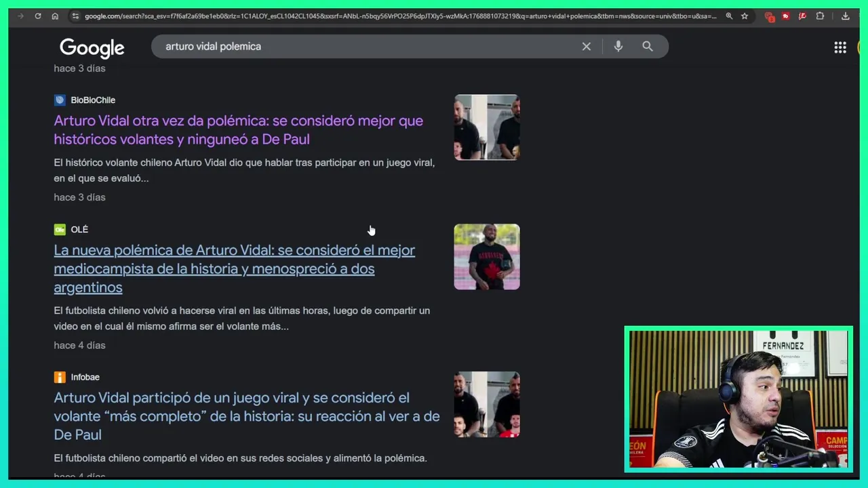Open Infobae article about Vidal's viral game
This screenshot has width=868, height=488.
pyautogui.click(x=247, y=416)
